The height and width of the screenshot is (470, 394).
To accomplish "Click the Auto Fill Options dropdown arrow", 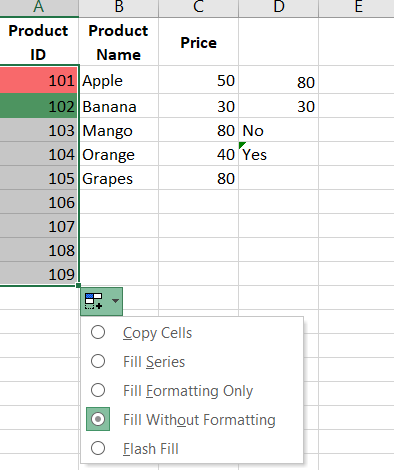I will click(x=115, y=301).
